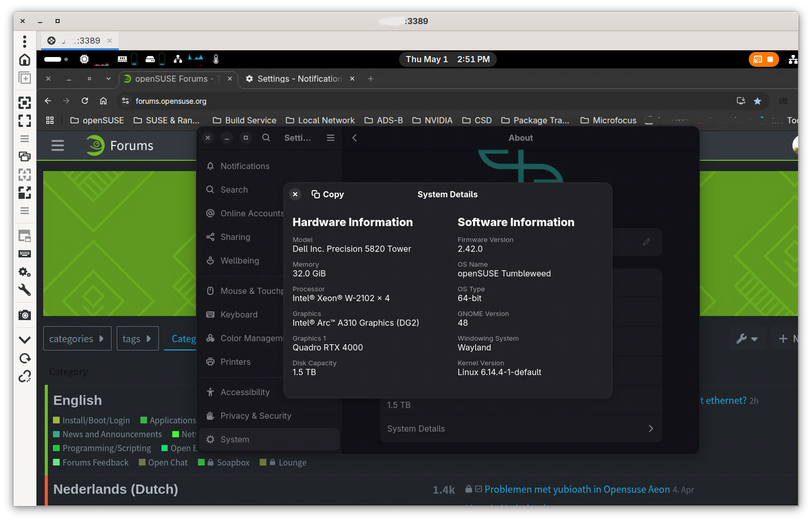Copy system details with the Copy button
Viewport: 812px width, 521px height.
click(328, 194)
